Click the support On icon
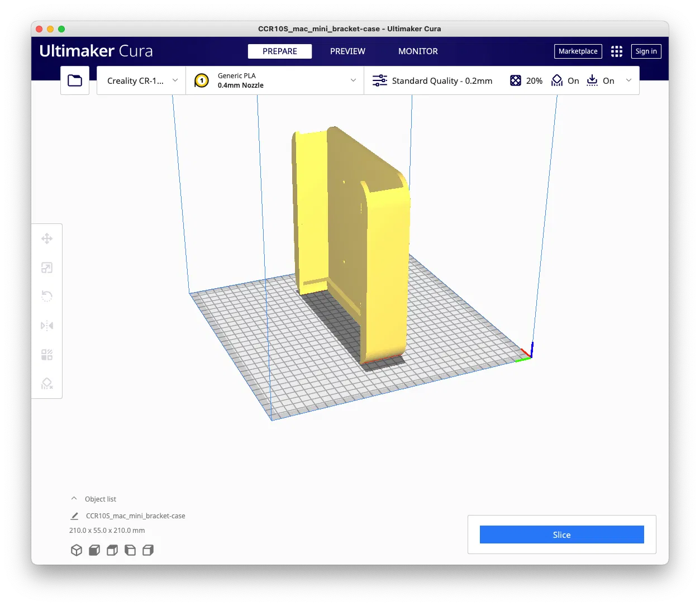This screenshot has width=700, height=606. tap(557, 80)
